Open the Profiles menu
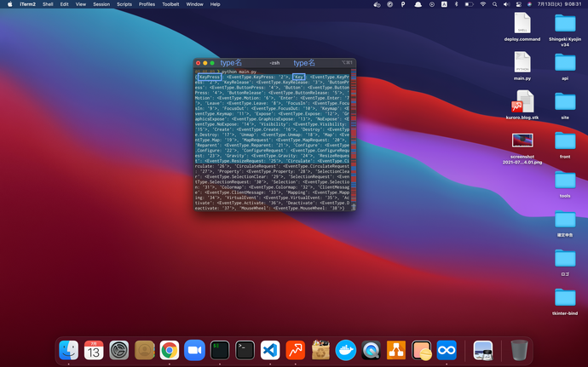The image size is (588, 367). tap(147, 4)
